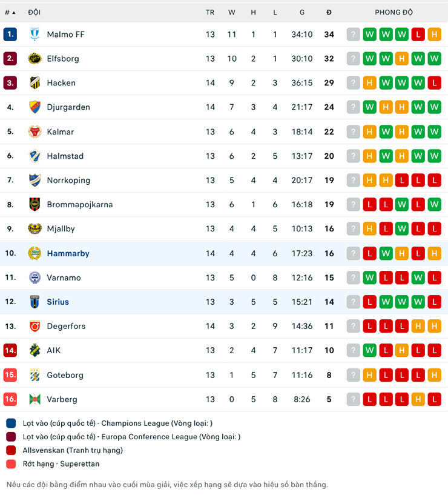This screenshot has width=448, height=495.
Task: Click the Varberg team logo
Action: click(35, 399)
